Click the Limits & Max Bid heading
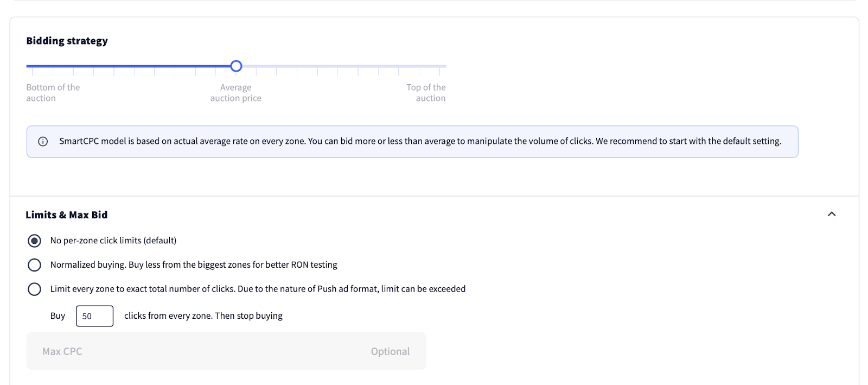 (x=67, y=214)
